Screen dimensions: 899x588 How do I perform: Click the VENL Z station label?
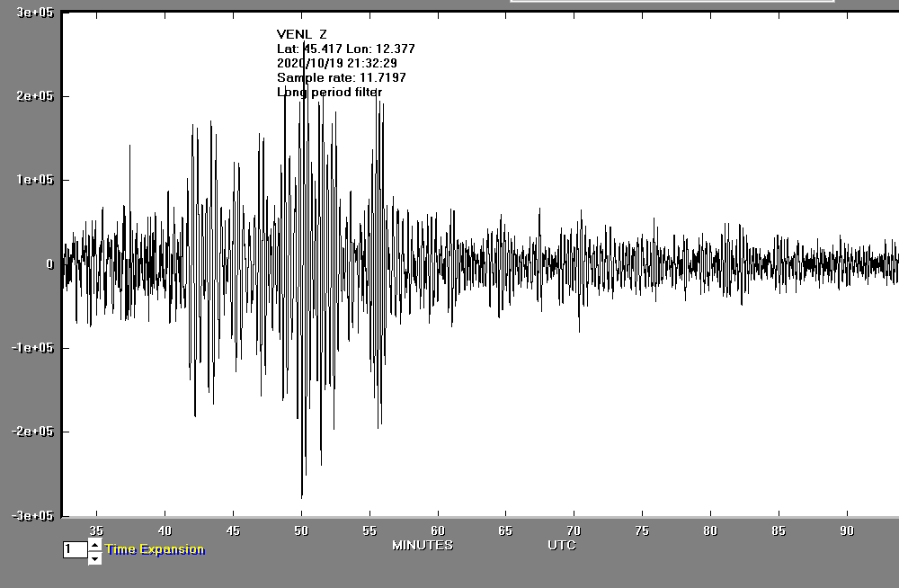pyautogui.click(x=301, y=34)
